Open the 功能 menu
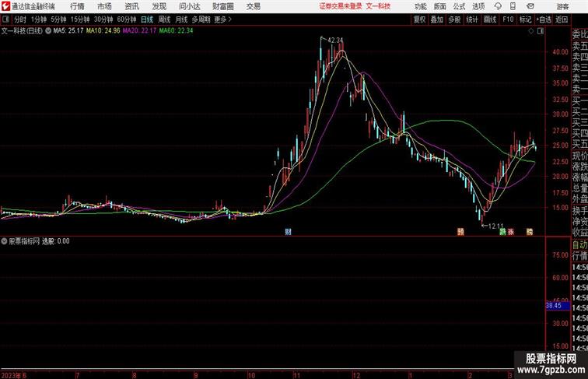 421,6
